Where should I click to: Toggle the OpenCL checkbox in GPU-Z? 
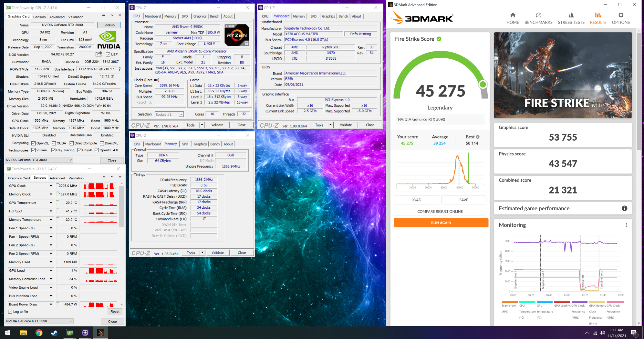pos(33,143)
